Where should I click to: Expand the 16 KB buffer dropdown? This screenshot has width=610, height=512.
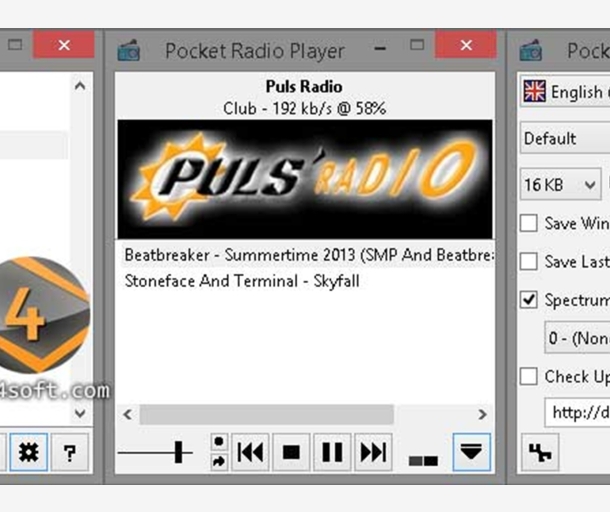coord(561,184)
